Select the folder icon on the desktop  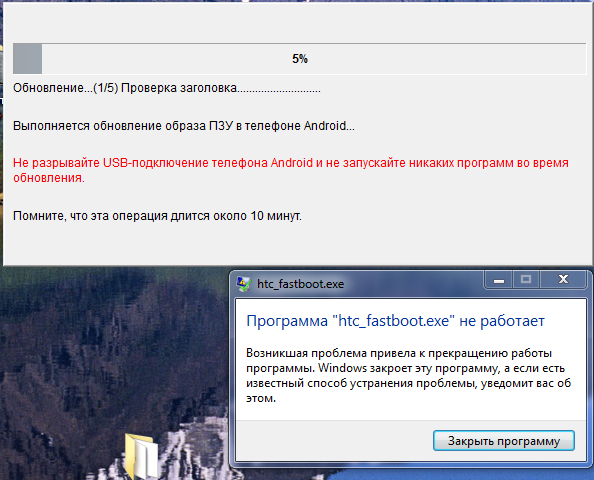(x=142, y=456)
